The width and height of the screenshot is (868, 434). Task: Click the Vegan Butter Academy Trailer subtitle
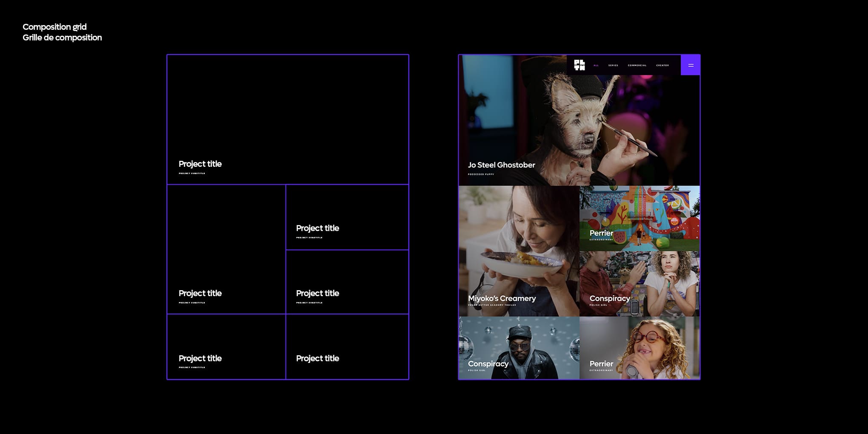[x=492, y=305]
